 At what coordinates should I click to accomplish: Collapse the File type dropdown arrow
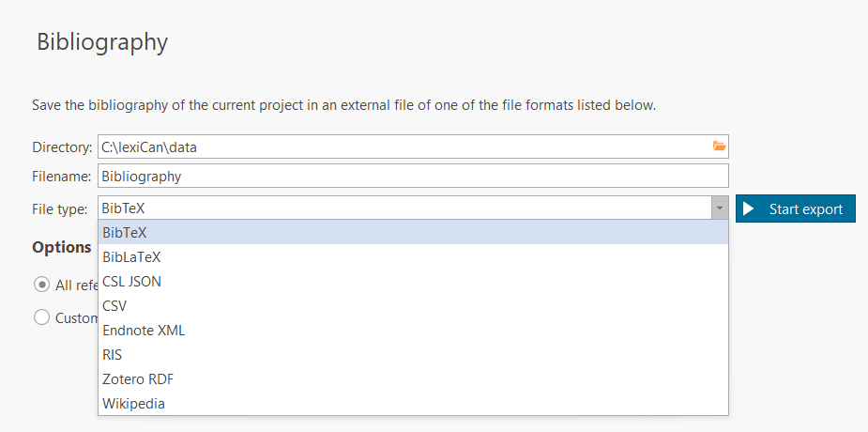click(x=720, y=208)
